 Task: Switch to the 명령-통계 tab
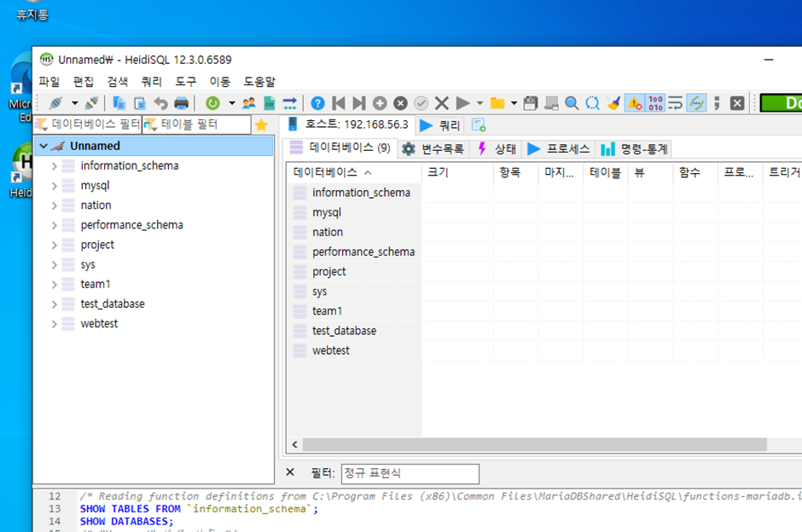tap(634, 148)
